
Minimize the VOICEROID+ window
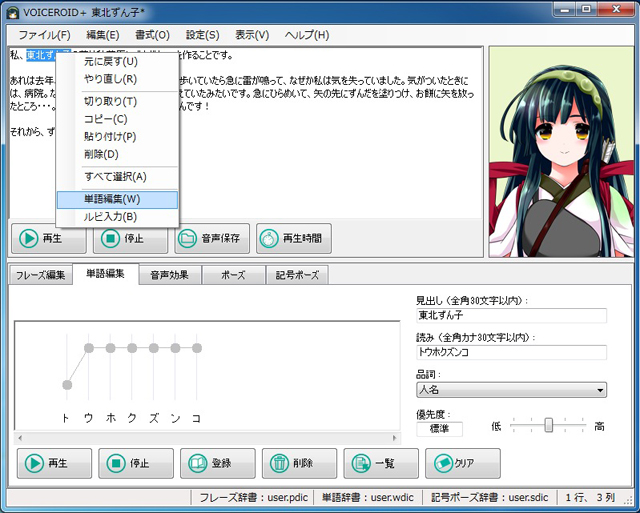tap(565, 9)
